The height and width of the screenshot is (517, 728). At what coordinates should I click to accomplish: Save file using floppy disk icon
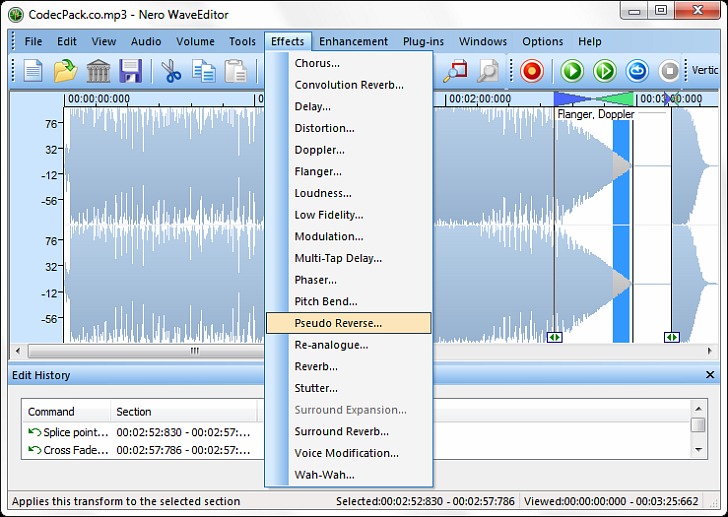click(130, 71)
